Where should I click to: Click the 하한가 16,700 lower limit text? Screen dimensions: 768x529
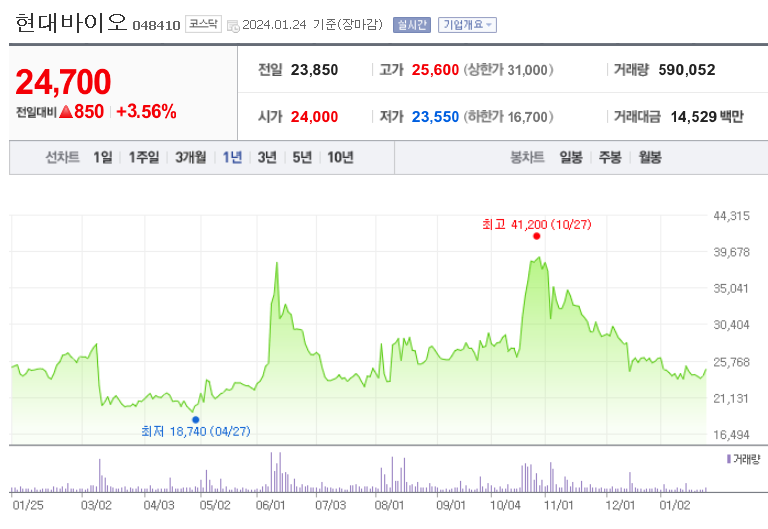[508, 117]
